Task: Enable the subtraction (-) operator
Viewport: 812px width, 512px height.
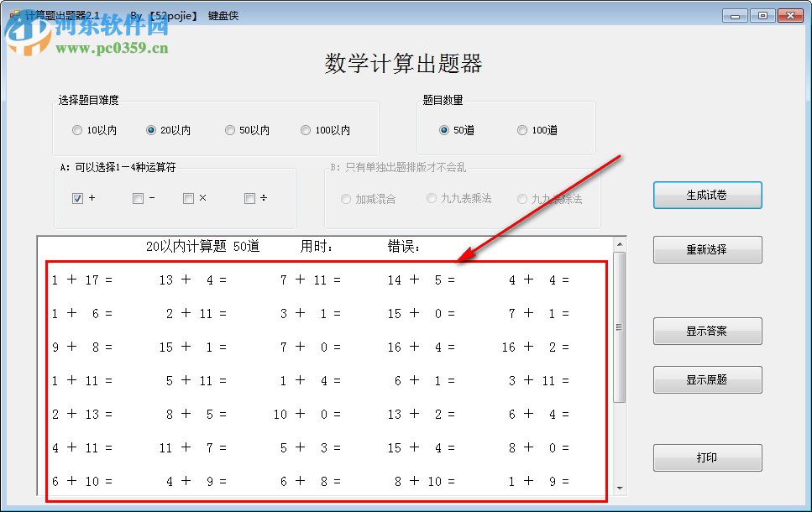Action: click(136, 198)
